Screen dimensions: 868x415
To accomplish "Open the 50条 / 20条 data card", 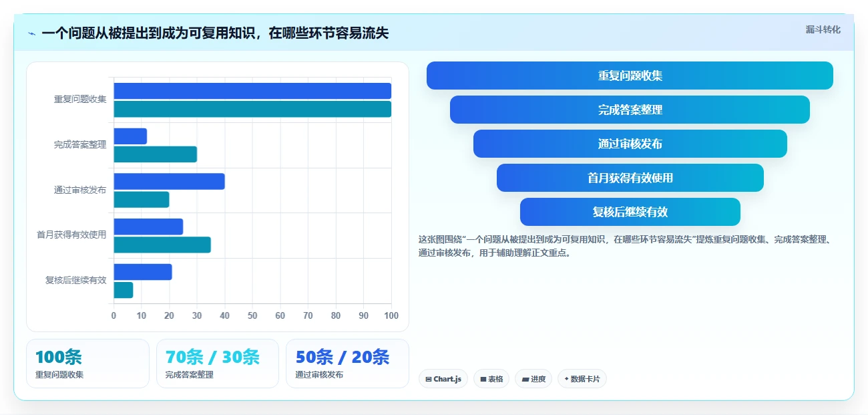I will click(x=347, y=364).
